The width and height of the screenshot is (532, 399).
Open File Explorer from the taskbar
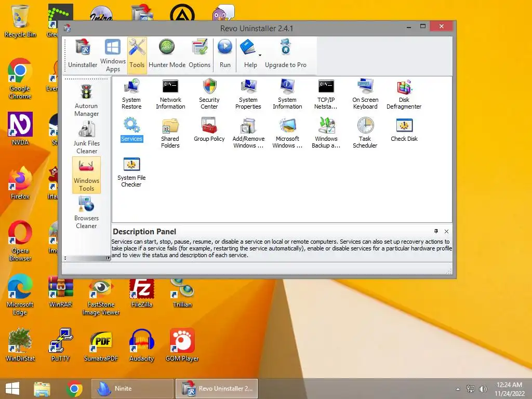[42, 389]
